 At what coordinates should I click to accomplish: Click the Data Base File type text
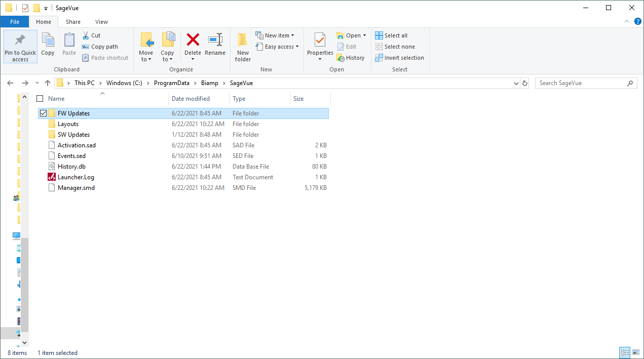[x=251, y=167]
